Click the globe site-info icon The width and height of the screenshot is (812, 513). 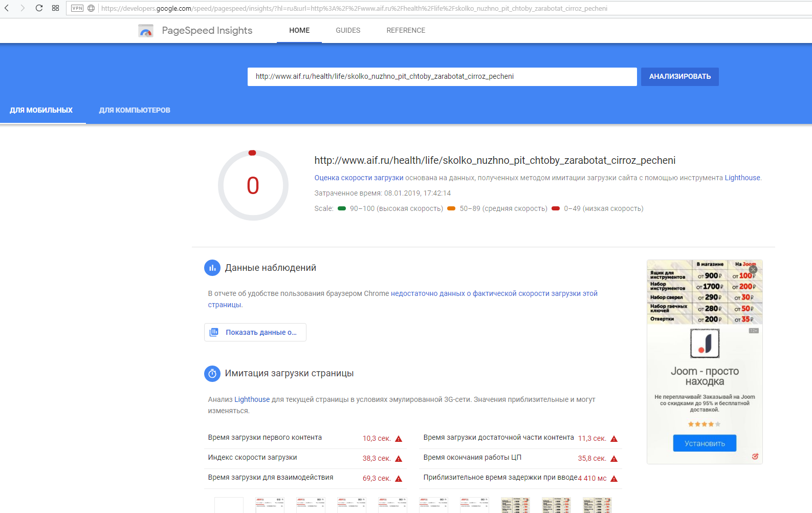pyautogui.click(x=91, y=8)
